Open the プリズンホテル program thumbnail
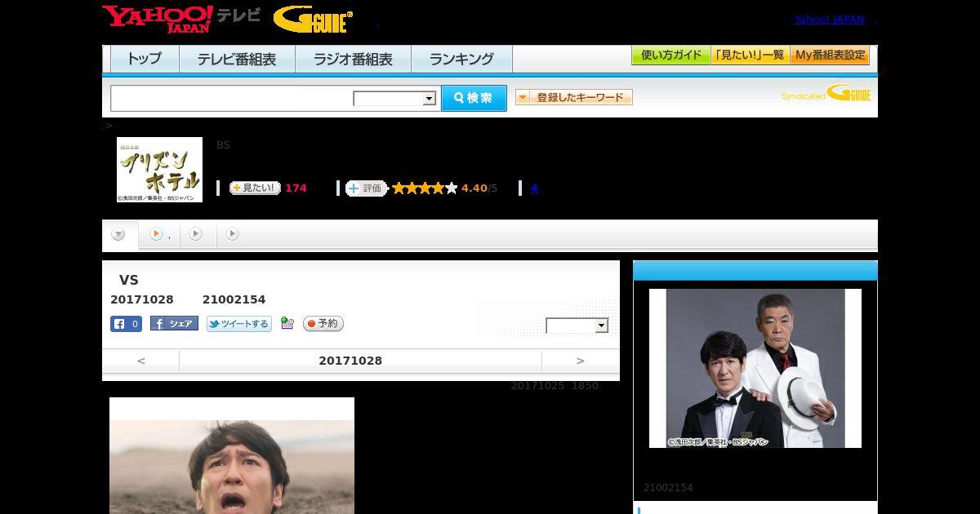The height and width of the screenshot is (514, 980). coord(159,170)
